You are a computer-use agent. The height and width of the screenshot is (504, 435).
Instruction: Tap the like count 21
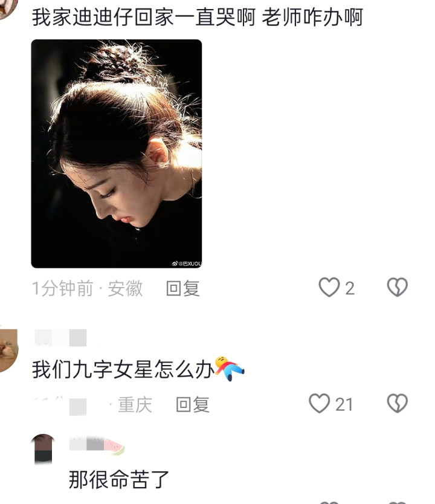click(x=344, y=404)
